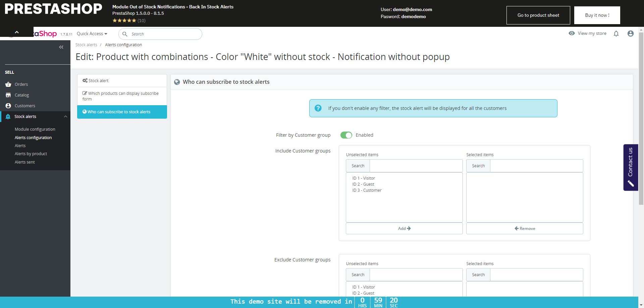Collapse the sidebar menu double-chevron
The height and width of the screenshot is (308, 644).
click(x=61, y=47)
